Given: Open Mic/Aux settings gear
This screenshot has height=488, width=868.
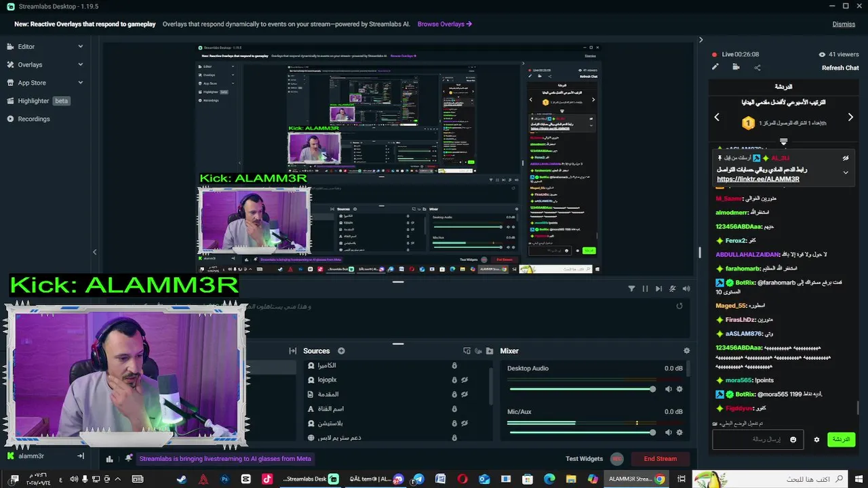Looking at the screenshot, I should click(679, 432).
